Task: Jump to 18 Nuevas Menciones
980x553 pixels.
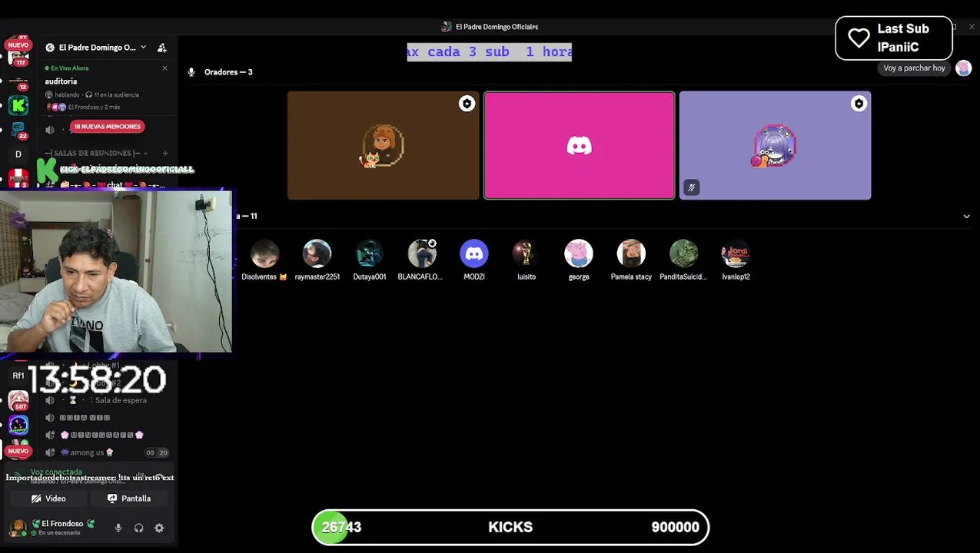Action: click(107, 127)
